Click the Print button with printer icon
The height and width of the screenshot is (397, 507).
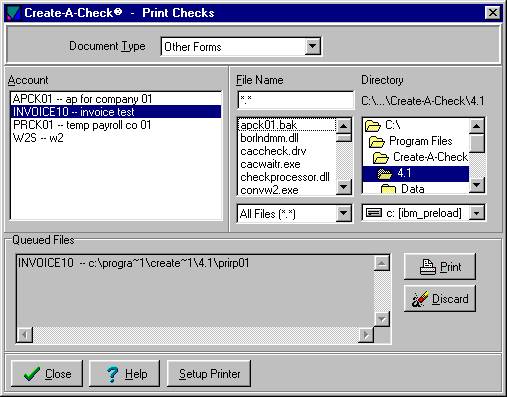(x=440, y=267)
